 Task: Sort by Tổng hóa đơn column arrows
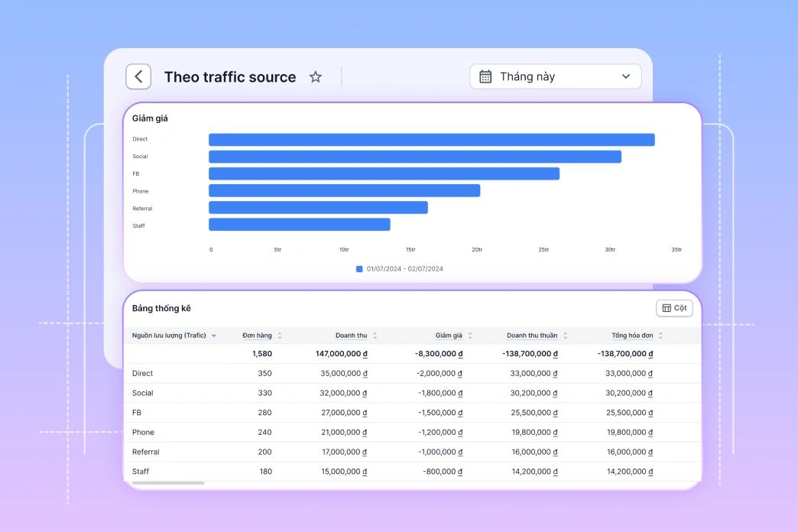[660, 336]
